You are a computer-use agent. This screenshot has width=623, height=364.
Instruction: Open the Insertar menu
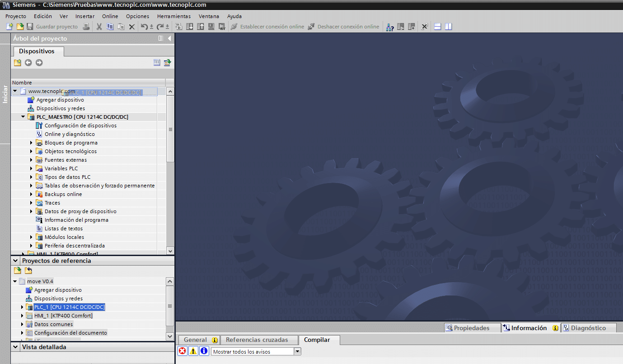tap(85, 16)
